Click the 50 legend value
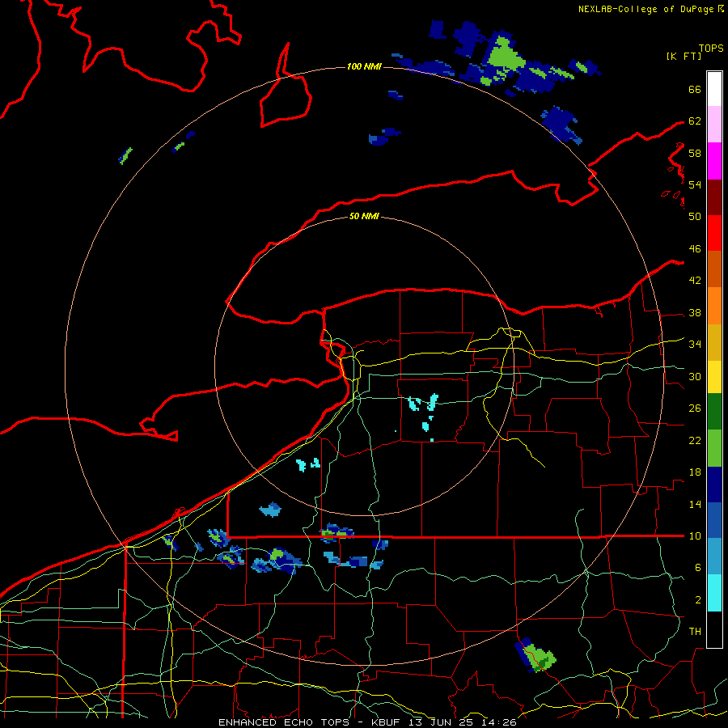The image size is (728, 728). pyautogui.click(x=695, y=216)
